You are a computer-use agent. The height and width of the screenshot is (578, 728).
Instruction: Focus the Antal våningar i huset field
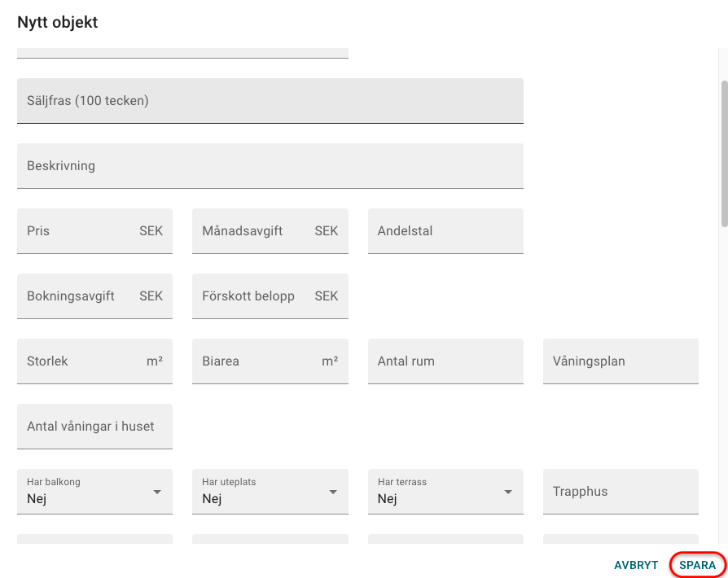click(94, 427)
